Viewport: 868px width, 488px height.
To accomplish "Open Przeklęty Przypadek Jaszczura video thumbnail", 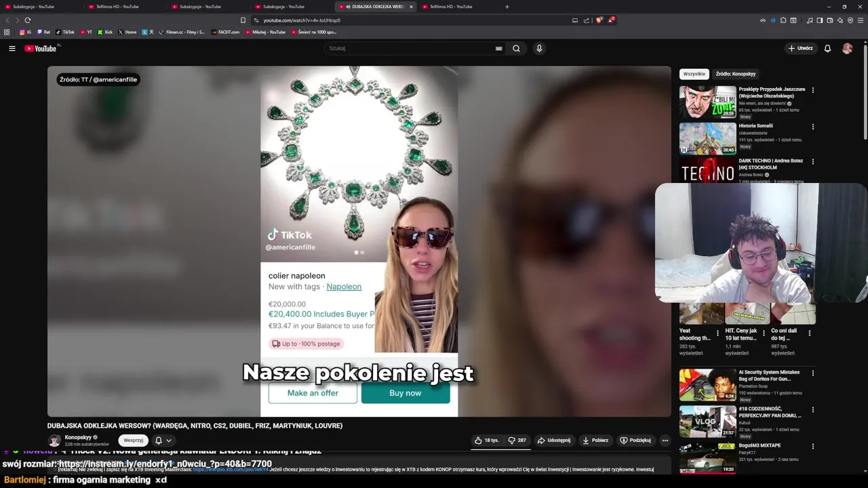I will [707, 102].
